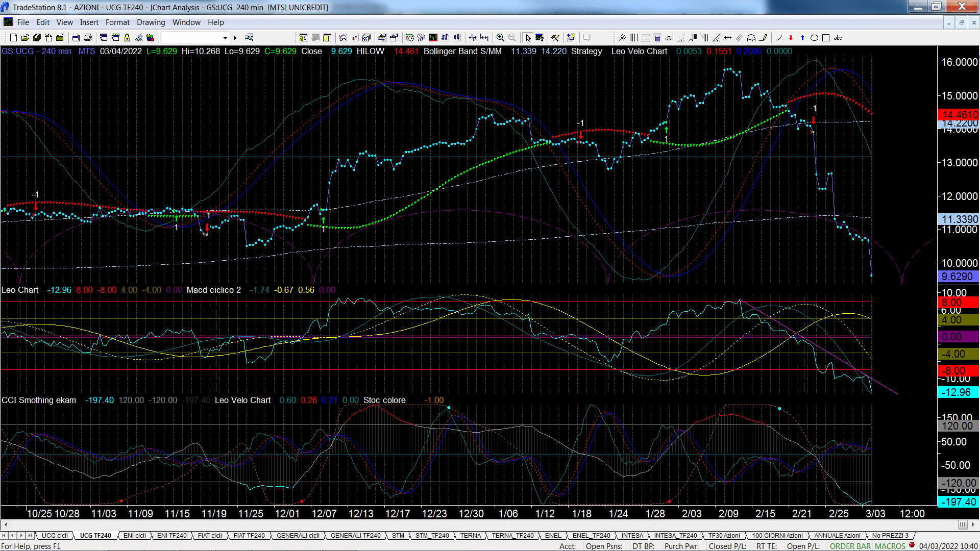Select the parallel lines channel tool

click(x=740, y=37)
